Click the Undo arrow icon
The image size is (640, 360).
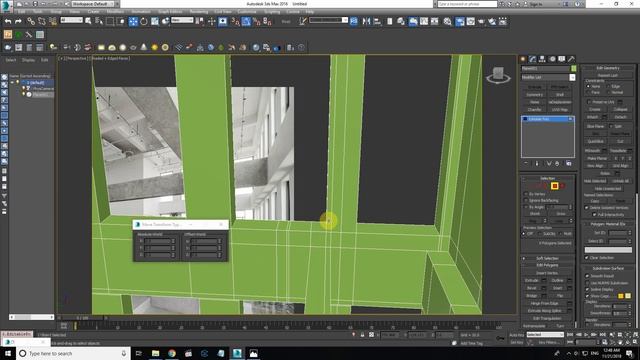click(x=8, y=21)
